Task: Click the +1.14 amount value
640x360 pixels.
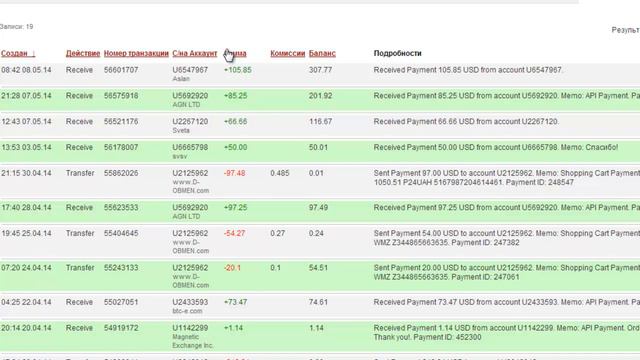Action: point(233,328)
